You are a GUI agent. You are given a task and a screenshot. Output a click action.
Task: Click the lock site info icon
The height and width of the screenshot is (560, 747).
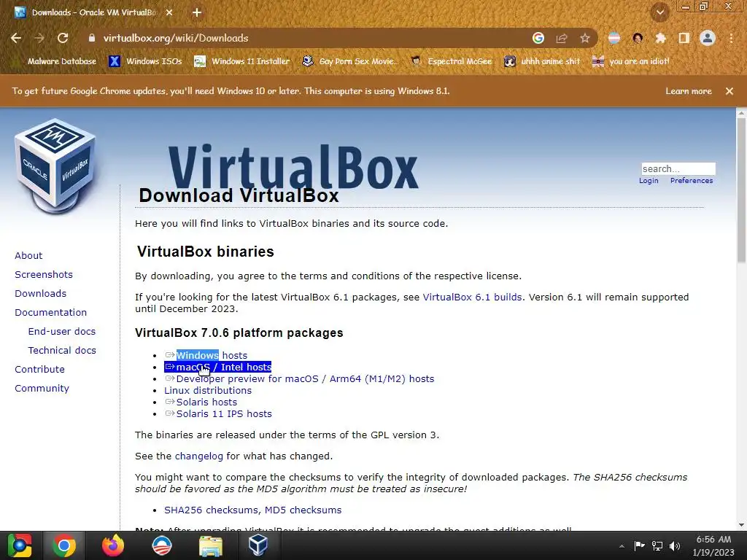pyautogui.click(x=92, y=38)
